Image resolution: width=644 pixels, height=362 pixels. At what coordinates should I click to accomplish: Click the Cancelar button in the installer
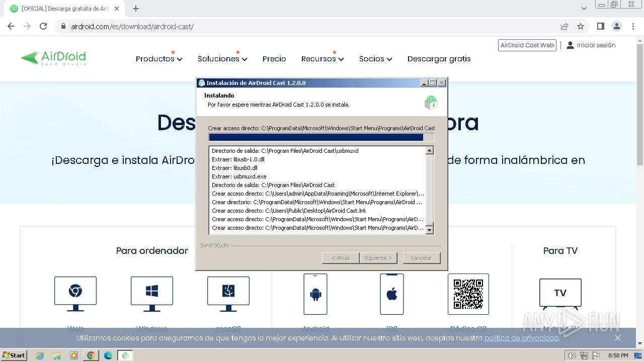point(422,258)
